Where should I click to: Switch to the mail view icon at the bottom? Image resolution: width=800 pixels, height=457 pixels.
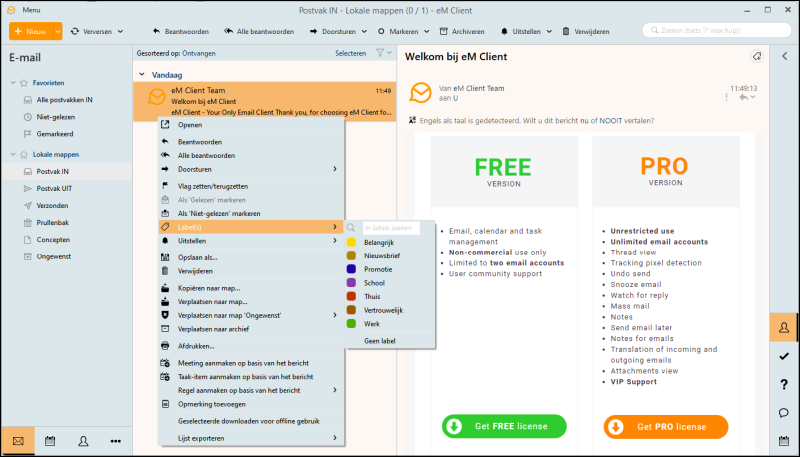(18, 441)
